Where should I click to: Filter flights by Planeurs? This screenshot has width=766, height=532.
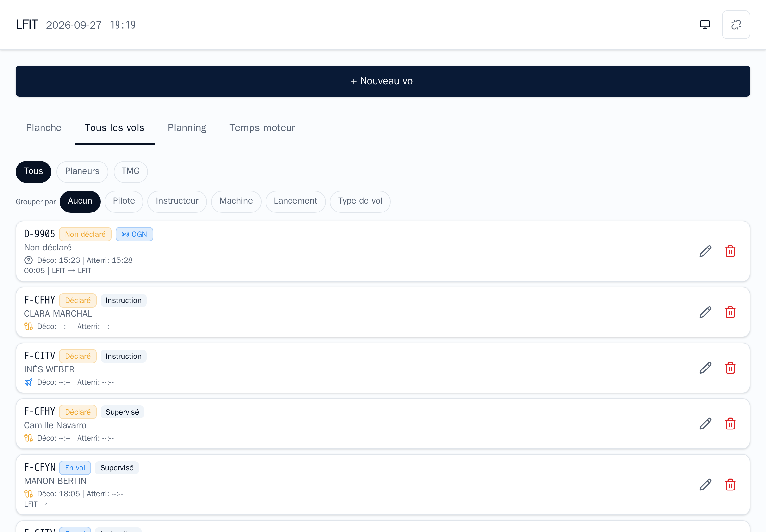pos(82,172)
